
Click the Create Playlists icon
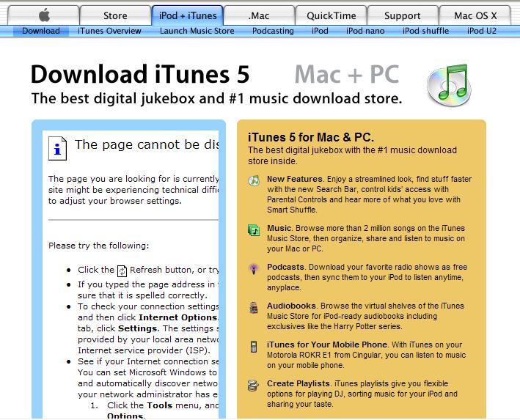(254, 385)
